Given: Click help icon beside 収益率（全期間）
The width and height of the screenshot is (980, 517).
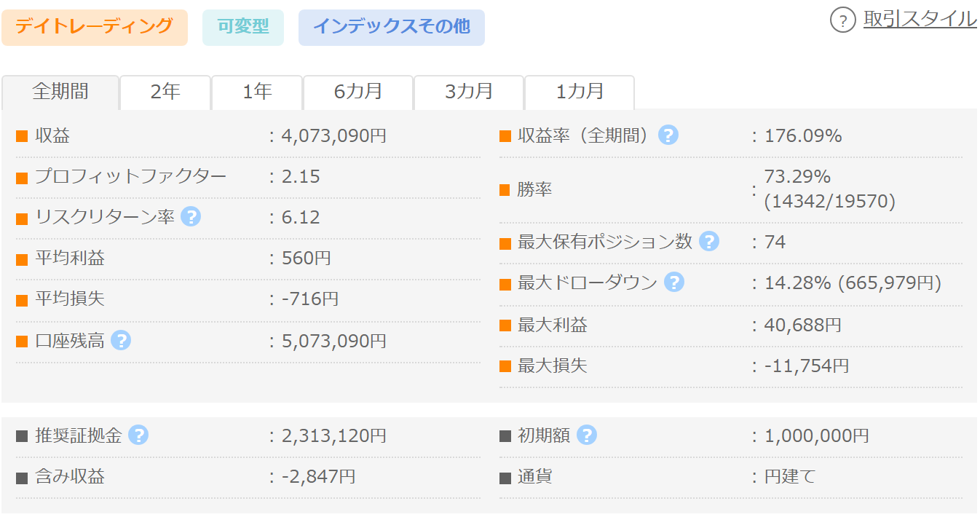Looking at the screenshot, I should (x=668, y=135).
